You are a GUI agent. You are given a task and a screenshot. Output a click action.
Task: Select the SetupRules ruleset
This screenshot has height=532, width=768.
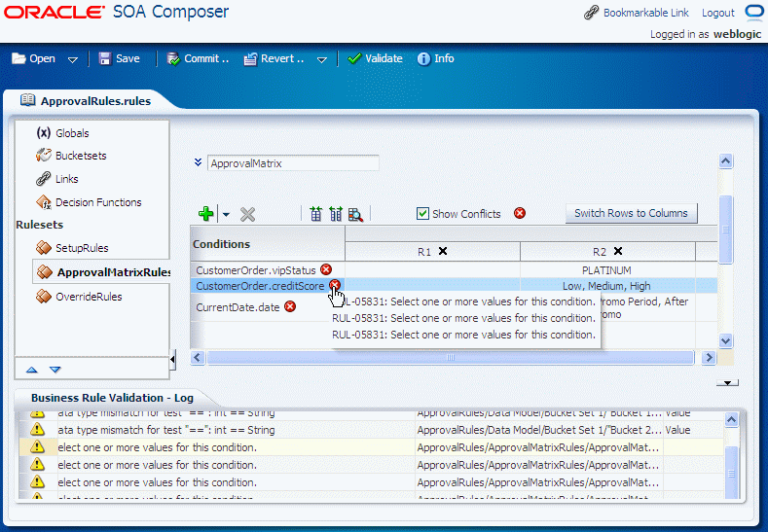pos(82,248)
